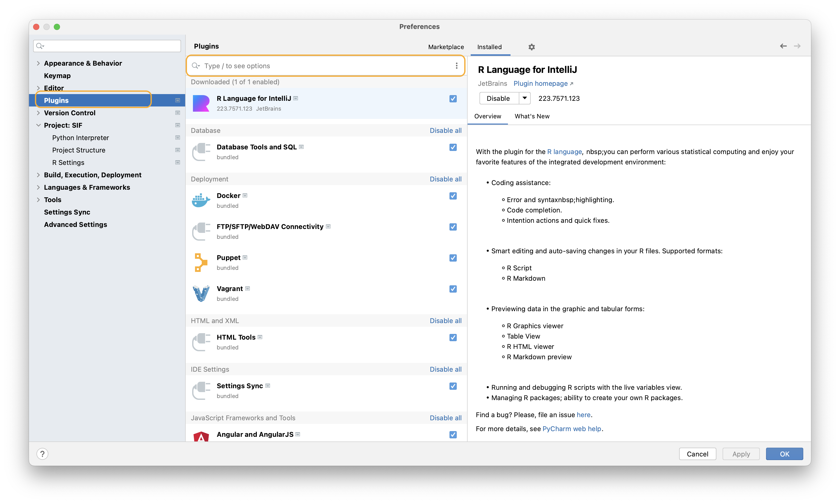Screen dimensions: 840x504
Task: Focus the settings search field
Action: tap(107, 46)
